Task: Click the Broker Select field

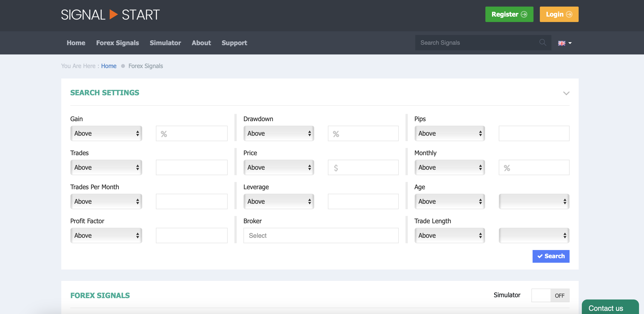Action: click(x=321, y=235)
